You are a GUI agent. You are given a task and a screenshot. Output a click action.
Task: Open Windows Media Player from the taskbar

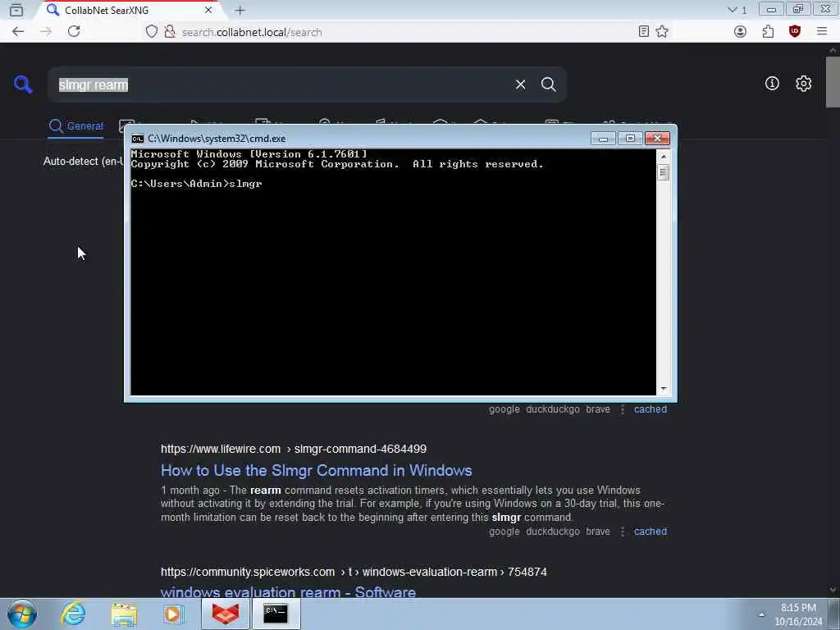click(174, 614)
